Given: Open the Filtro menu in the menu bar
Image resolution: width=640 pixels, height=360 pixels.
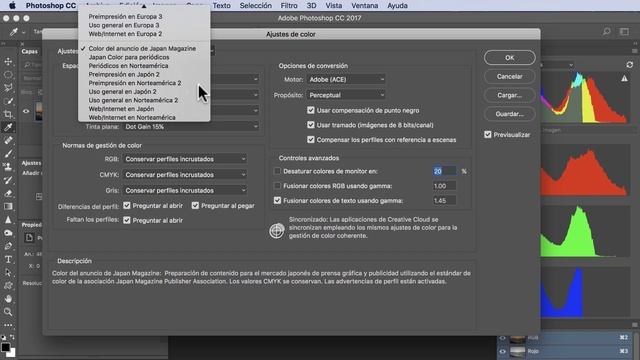Looking at the screenshot, I should tap(289, 6).
